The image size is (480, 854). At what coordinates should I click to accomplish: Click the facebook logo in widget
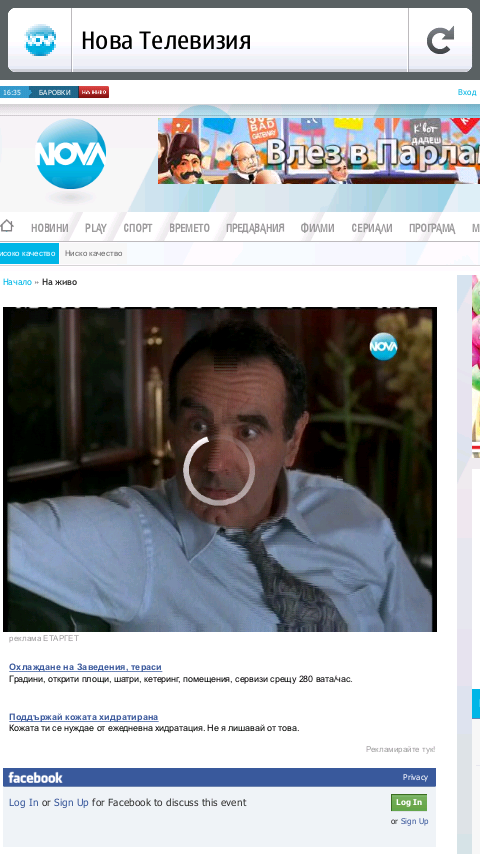[35, 778]
